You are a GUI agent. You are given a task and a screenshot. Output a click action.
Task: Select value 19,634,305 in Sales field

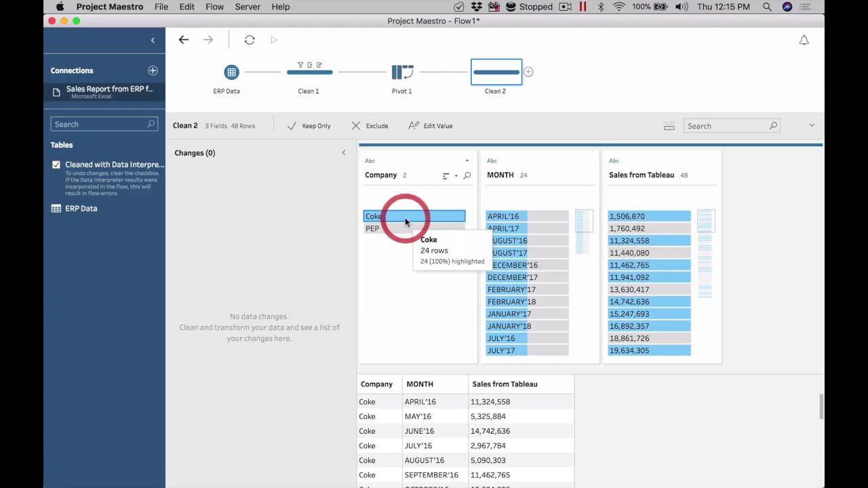pyautogui.click(x=649, y=350)
